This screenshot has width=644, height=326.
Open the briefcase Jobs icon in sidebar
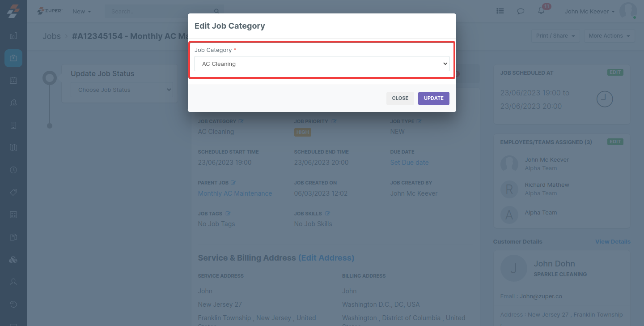(x=13, y=58)
